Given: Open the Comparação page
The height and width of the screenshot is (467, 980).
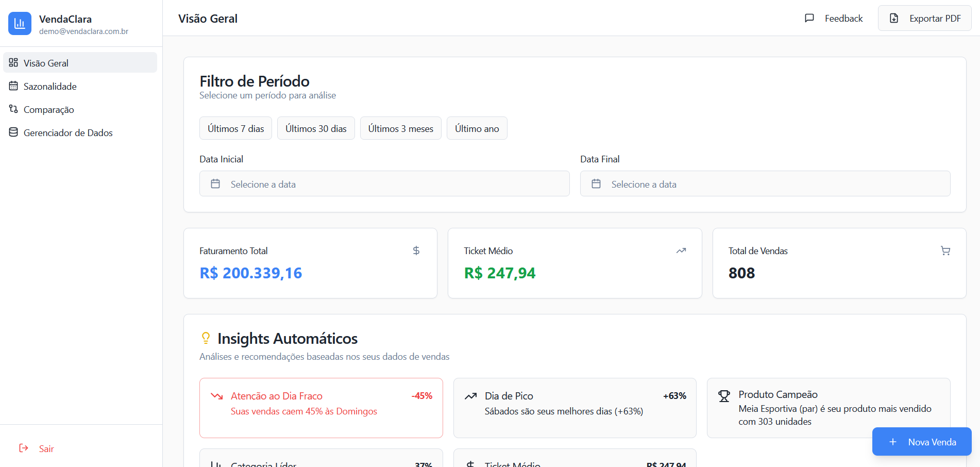Looking at the screenshot, I should (x=80, y=109).
